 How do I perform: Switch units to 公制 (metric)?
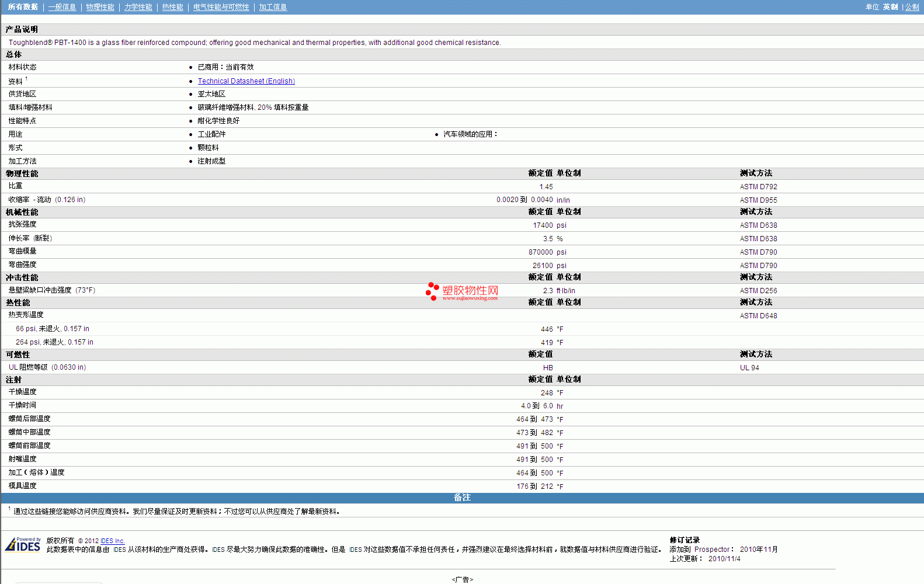(912, 7)
